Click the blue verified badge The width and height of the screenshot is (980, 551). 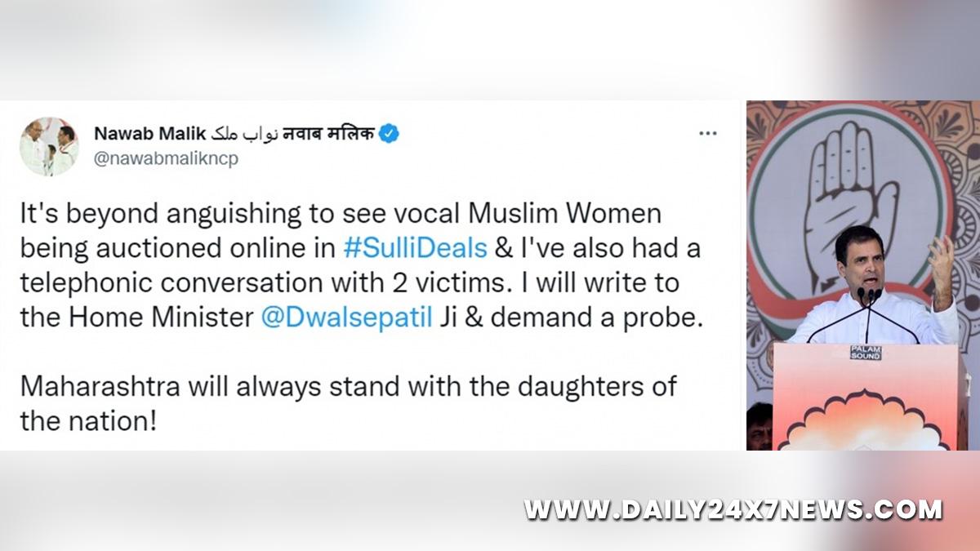389,134
